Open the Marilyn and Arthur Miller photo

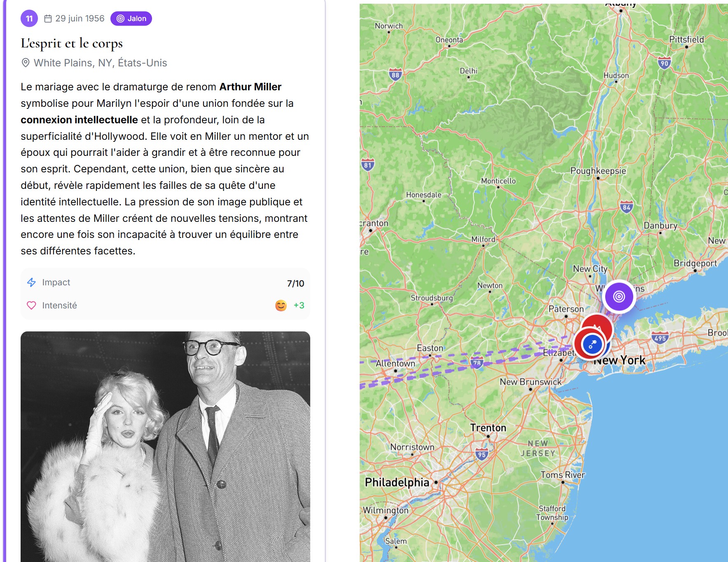tap(165, 447)
